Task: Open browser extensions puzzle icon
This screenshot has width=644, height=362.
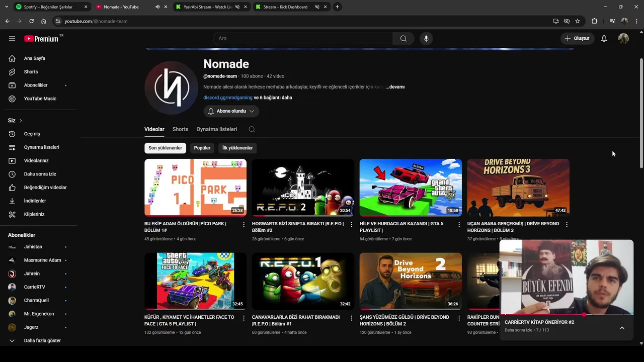Action: (x=595, y=21)
